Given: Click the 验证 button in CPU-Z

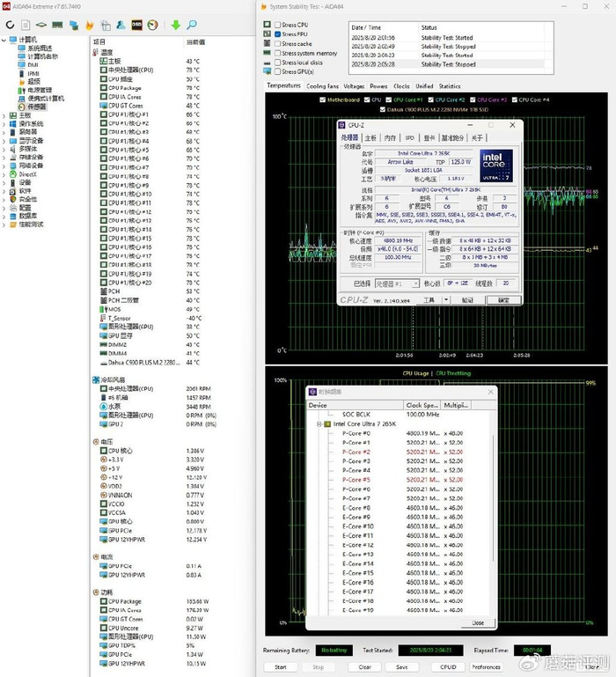Looking at the screenshot, I should (467, 300).
